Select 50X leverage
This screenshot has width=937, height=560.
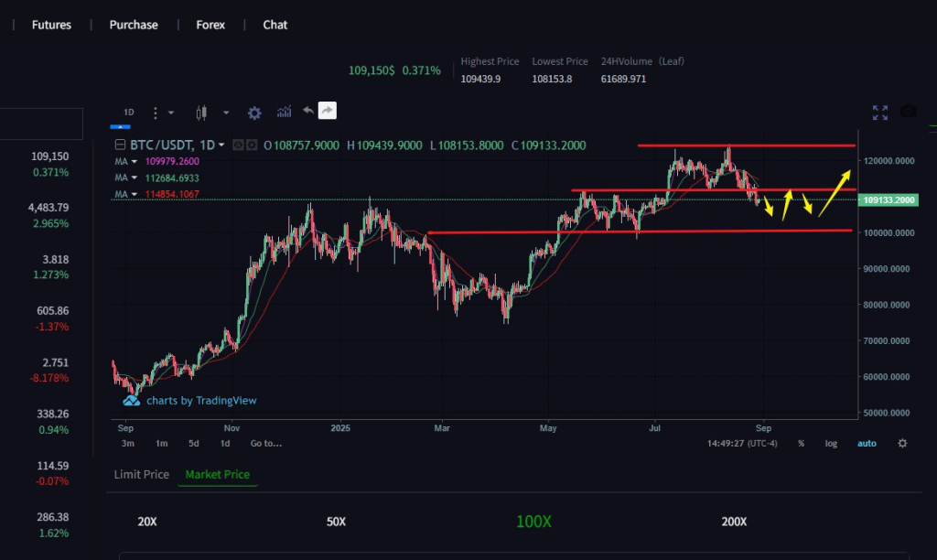point(336,522)
